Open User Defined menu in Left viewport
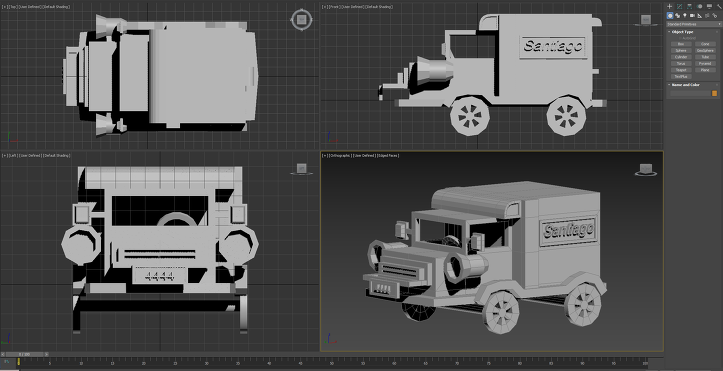This screenshot has width=723, height=371. (30, 156)
